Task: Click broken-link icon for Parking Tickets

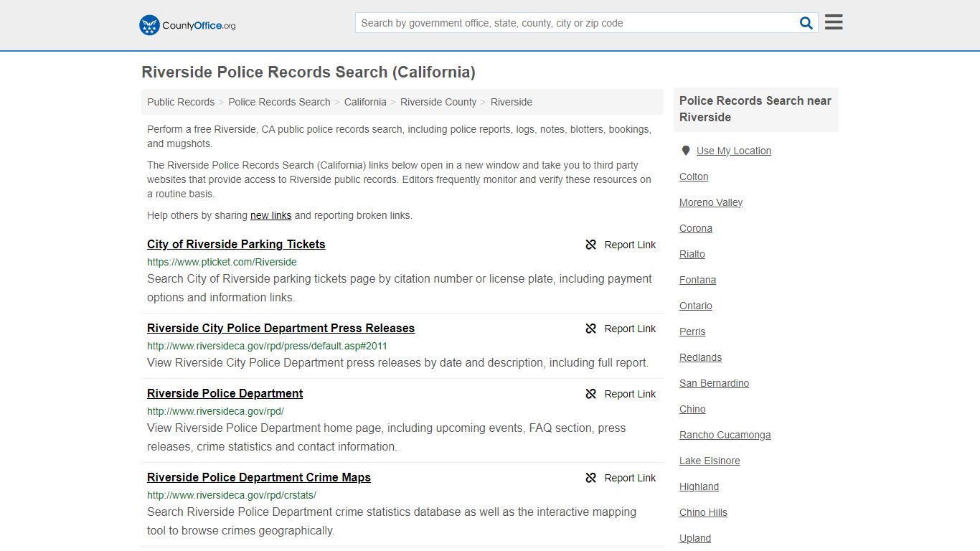Action: point(591,245)
